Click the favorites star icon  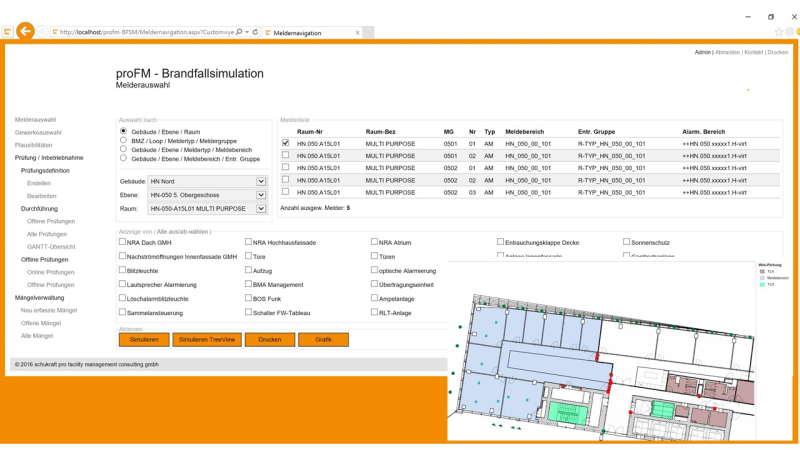point(779,32)
